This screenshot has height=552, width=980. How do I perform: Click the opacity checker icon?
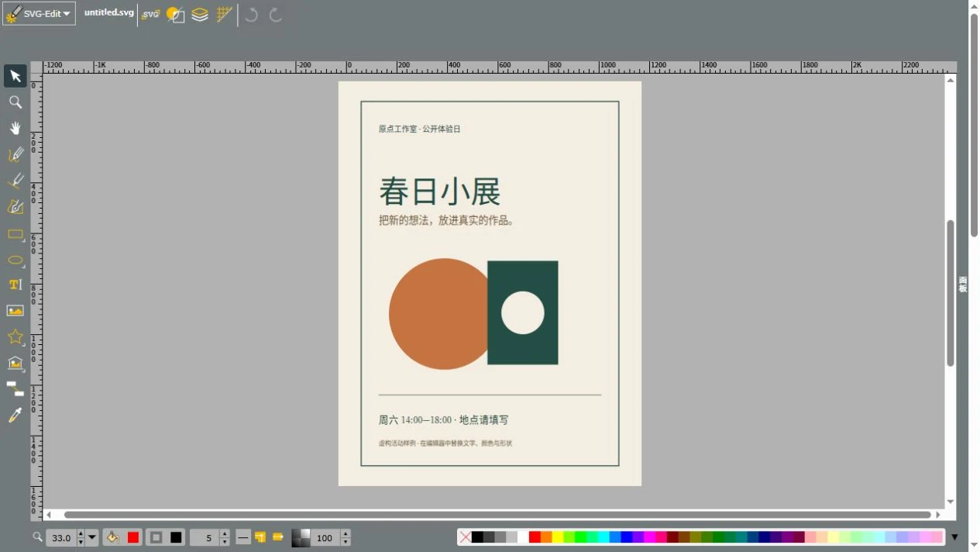301,538
